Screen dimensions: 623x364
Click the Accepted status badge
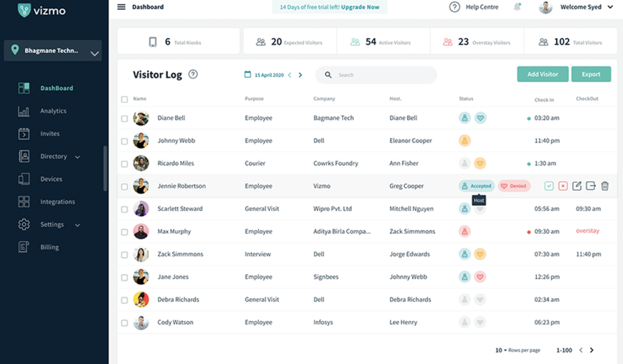click(x=477, y=186)
